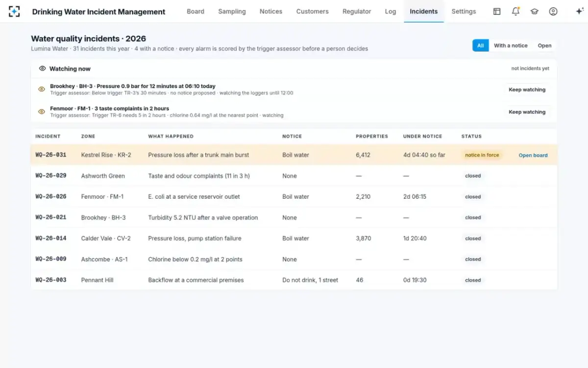Click zone Calder Vale · CV-2

point(106,238)
